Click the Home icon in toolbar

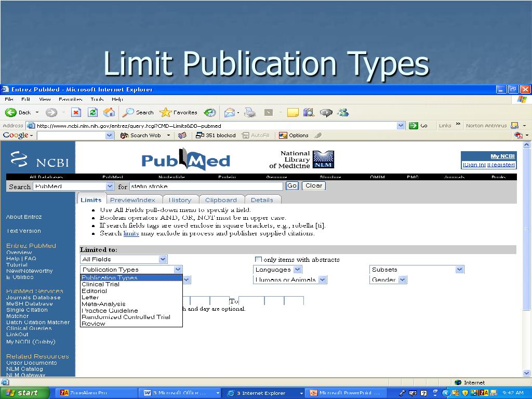click(109, 112)
